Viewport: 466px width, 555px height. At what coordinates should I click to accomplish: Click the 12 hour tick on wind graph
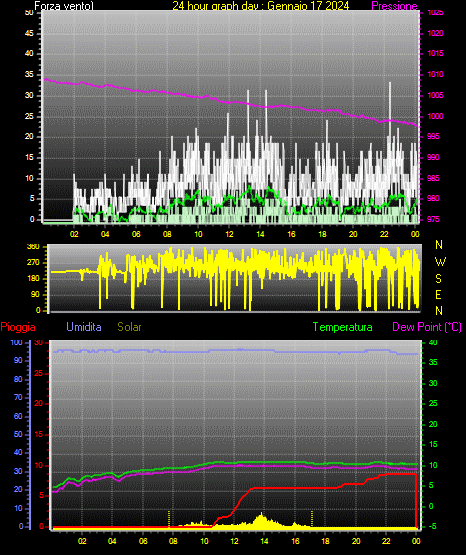[x=229, y=234]
